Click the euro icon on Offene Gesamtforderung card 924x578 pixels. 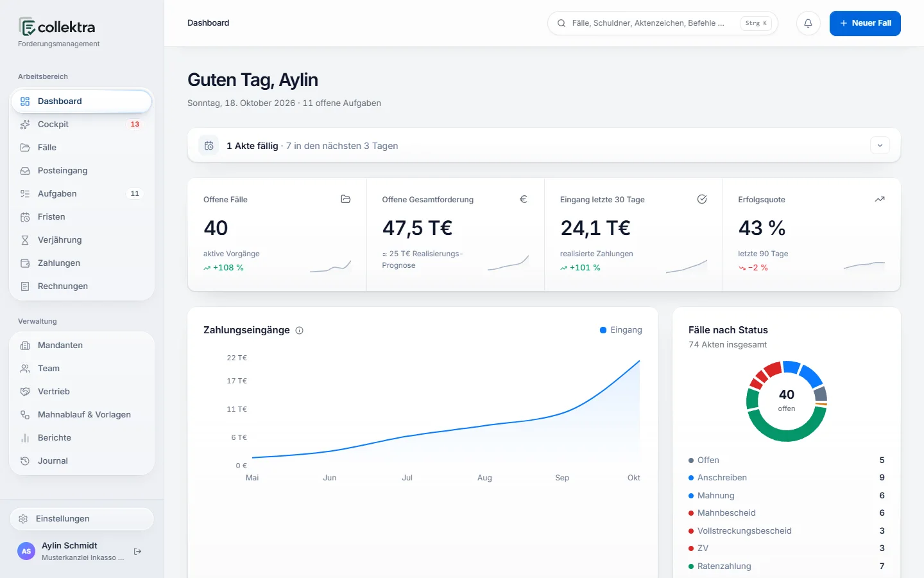point(524,199)
